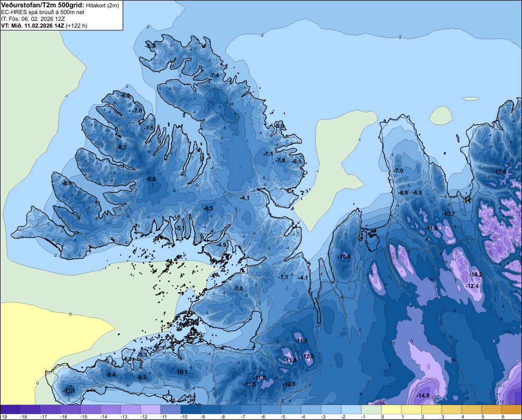Select the legend color between -13 and -12
Image resolution: width=522 pixels, height=420 pixels.
tap(130, 410)
